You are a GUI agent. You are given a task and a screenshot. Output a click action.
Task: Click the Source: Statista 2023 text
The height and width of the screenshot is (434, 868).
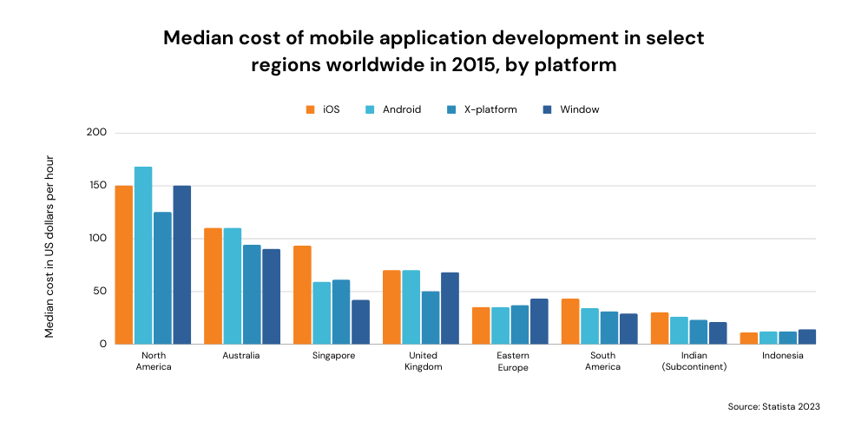click(x=773, y=406)
